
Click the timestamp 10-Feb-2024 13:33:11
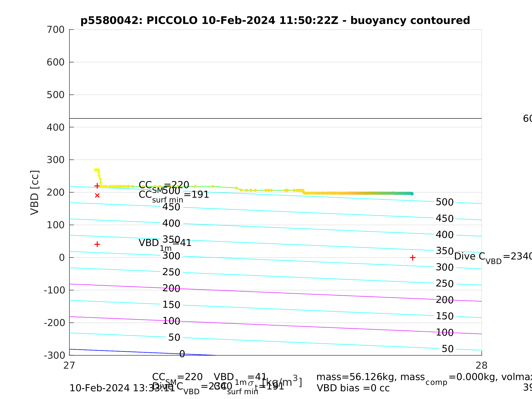[x=122, y=388]
